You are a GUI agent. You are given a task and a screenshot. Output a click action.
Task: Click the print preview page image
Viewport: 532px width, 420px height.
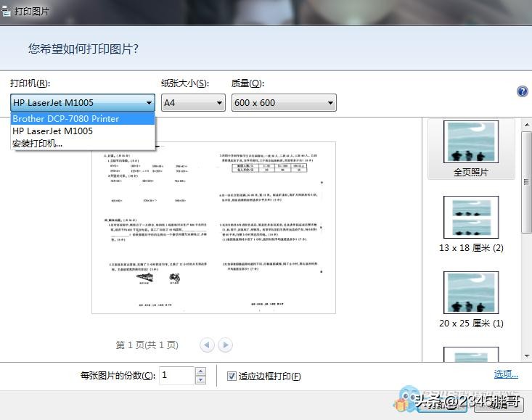coord(214,228)
